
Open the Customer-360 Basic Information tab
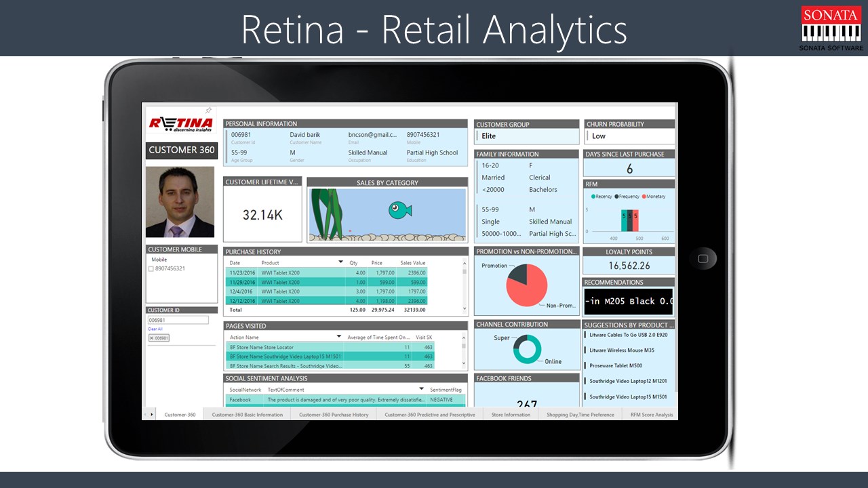(x=247, y=414)
